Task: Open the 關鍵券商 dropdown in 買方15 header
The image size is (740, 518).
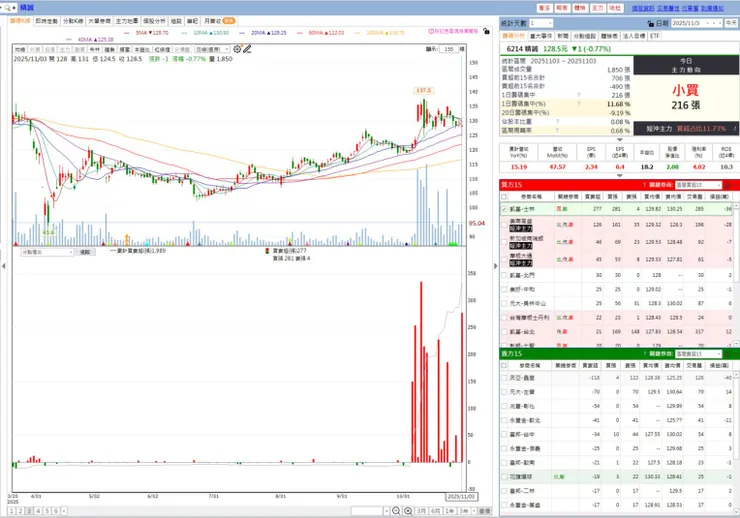Action: pos(698,185)
